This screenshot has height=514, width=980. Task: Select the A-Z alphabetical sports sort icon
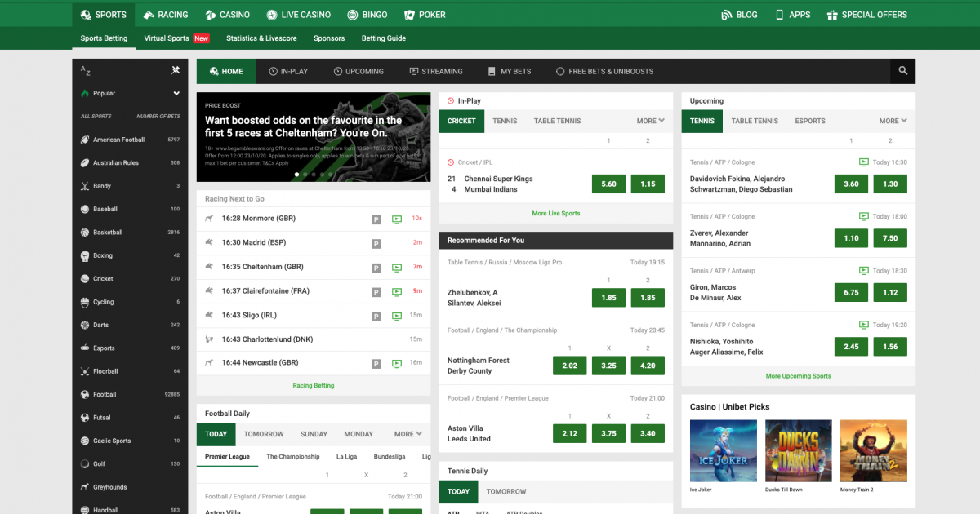point(85,71)
